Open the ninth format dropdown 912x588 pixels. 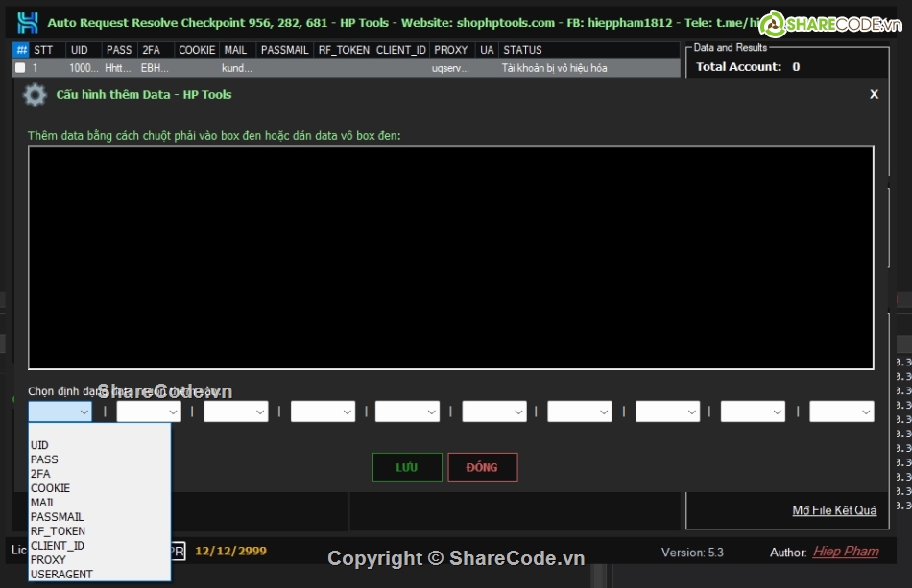pos(753,412)
